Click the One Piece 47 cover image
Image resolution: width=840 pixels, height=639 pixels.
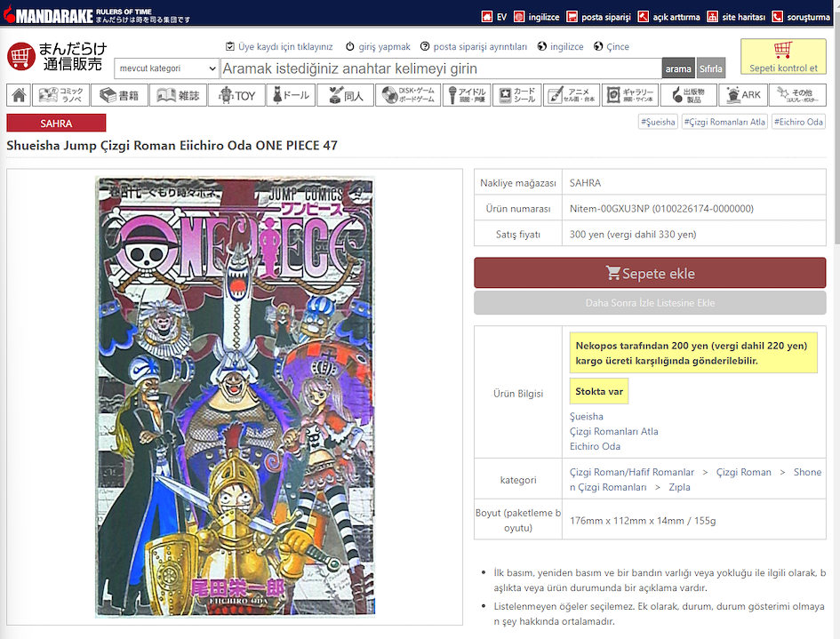pos(235,396)
